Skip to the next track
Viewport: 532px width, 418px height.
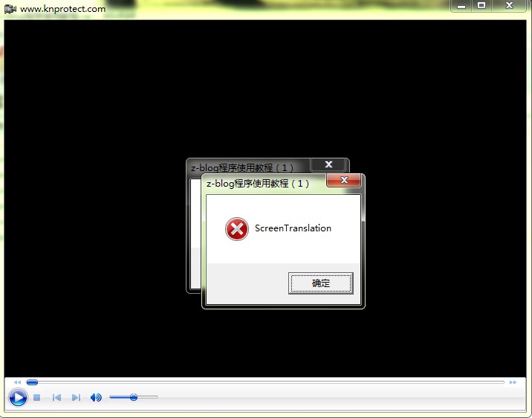[x=76, y=398]
